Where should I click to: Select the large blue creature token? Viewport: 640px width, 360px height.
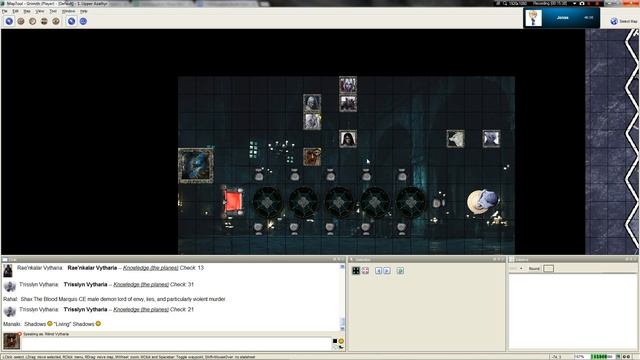[196, 166]
